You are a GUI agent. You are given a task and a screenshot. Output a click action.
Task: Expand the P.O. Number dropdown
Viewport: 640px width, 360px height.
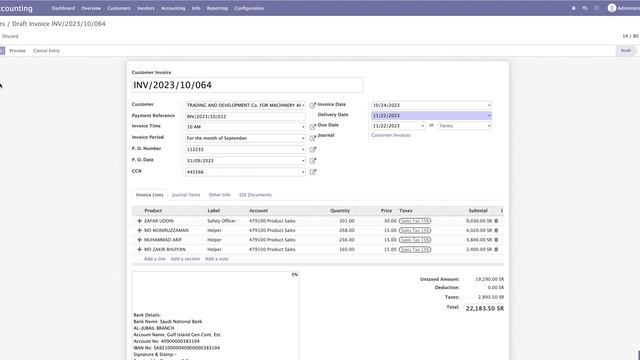[x=303, y=149]
